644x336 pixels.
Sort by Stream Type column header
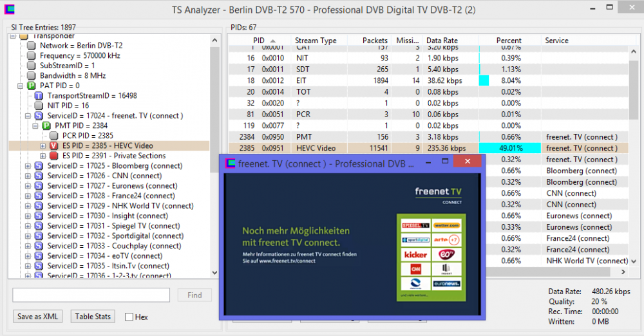click(319, 41)
